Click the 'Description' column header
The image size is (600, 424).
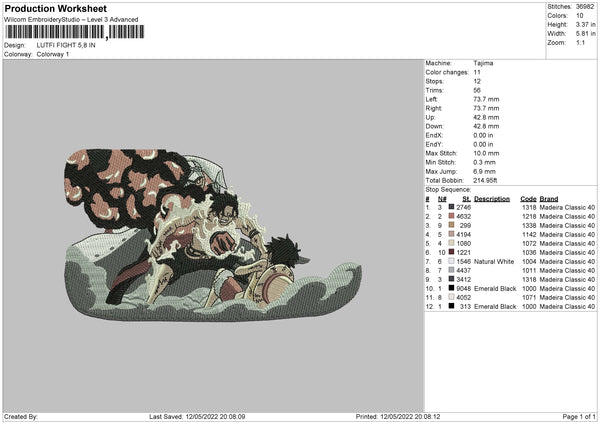(x=492, y=199)
